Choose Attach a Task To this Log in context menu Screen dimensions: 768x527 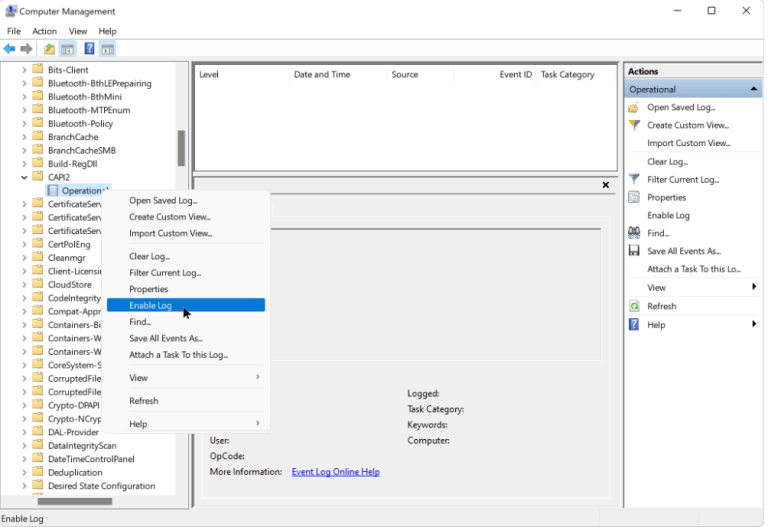tap(186, 355)
